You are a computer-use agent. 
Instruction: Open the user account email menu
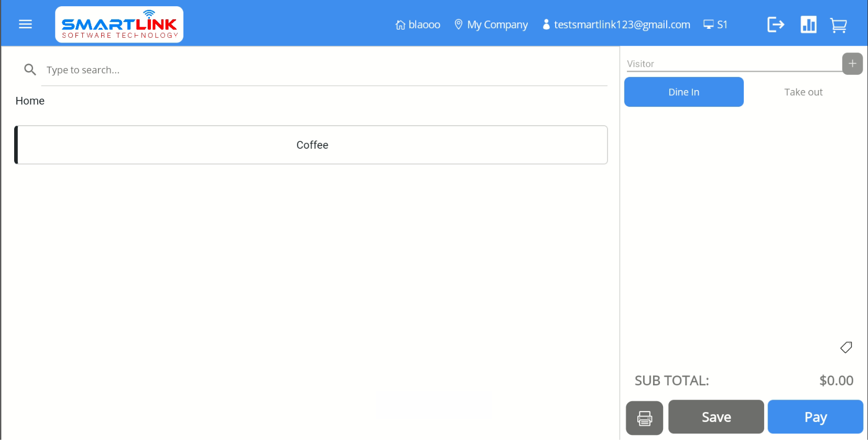[x=616, y=25]
